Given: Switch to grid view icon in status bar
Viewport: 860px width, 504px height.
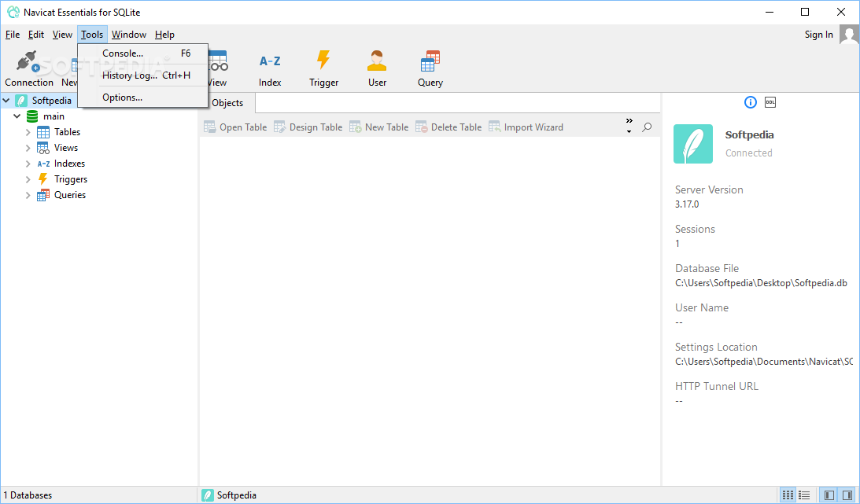Looking at the screenshot, I should click(x=788, y=495).
